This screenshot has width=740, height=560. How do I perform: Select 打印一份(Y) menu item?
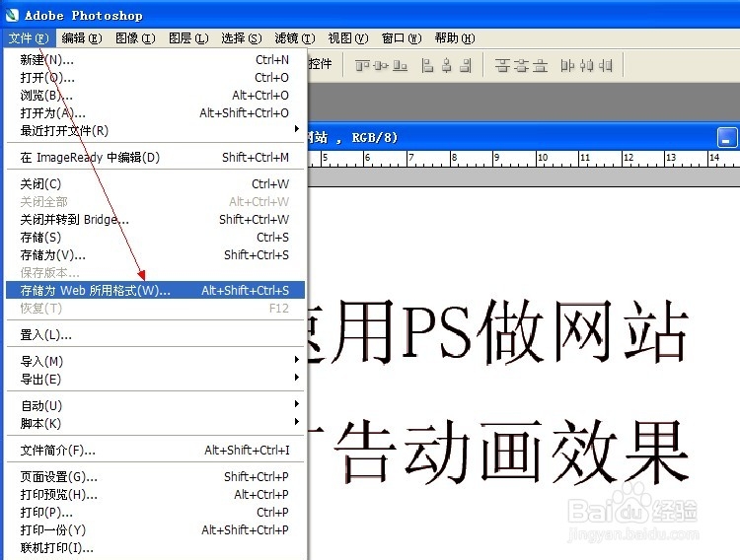click(155, 530)
